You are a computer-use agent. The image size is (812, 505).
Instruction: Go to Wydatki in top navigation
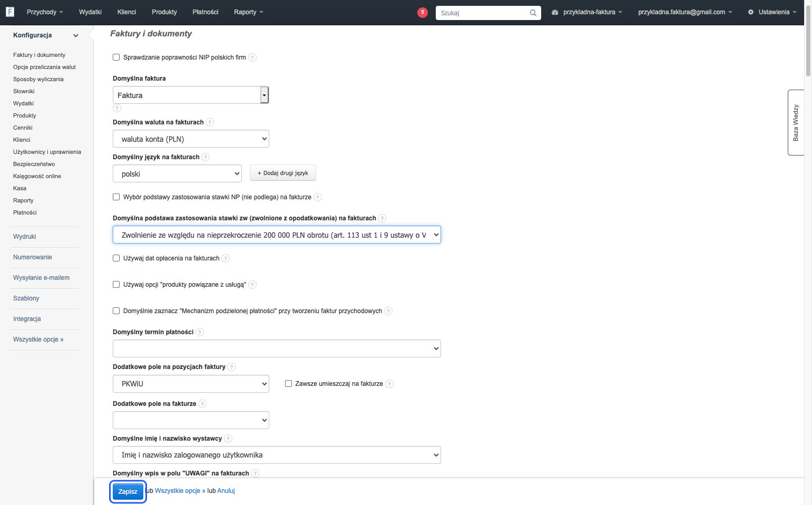click(90, 12)
